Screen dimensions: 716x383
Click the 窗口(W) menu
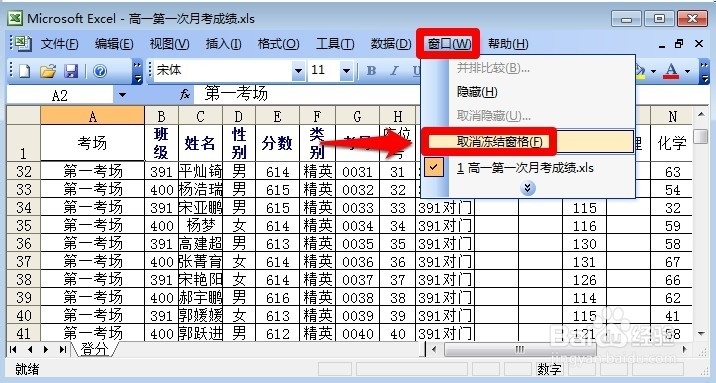(448, 44)
